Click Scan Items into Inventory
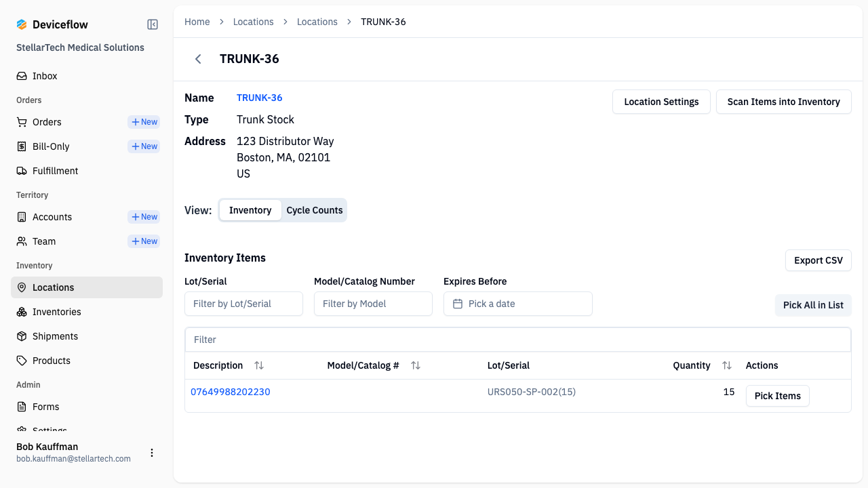This screenshot has width=868, height=488. pos(784,102)
